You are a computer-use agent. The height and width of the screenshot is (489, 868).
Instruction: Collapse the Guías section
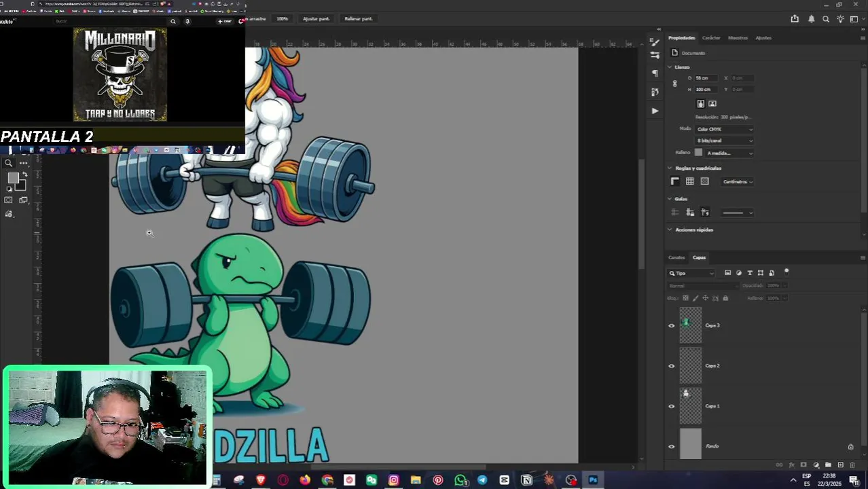(670, 199)
